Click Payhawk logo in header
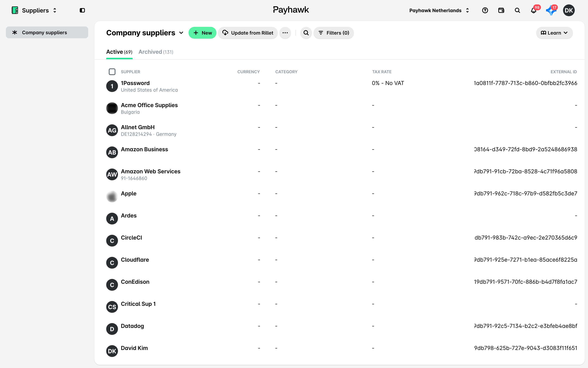The image size is (588, 368). [291, 10]
